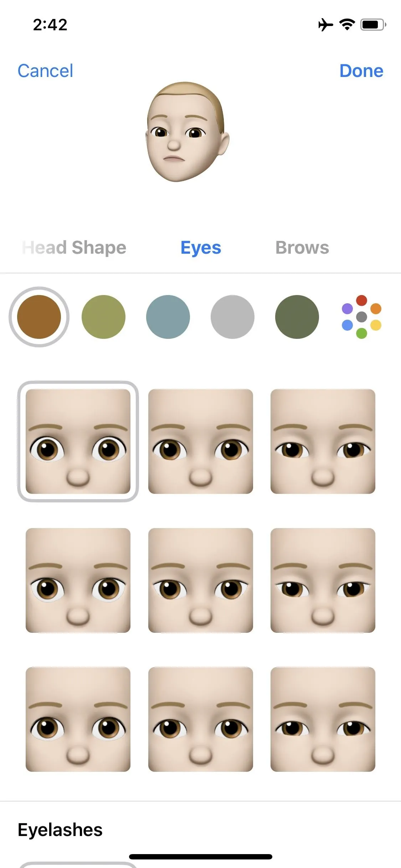Select the second-row left eye shape
This screenshot has width=401, height=868.
click(x=78, y=580)
